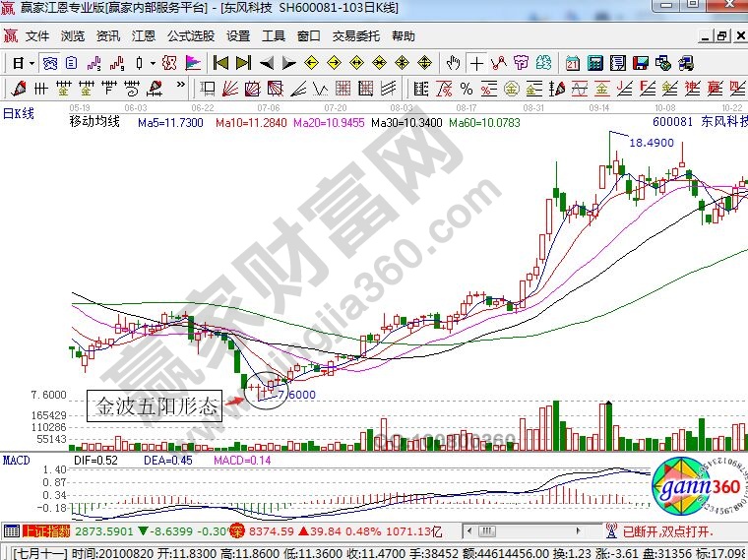Viewport: 748px width, 560px height.
Task: Jump to first bar with skip-to-start arrow
Action: click(220, 63)
